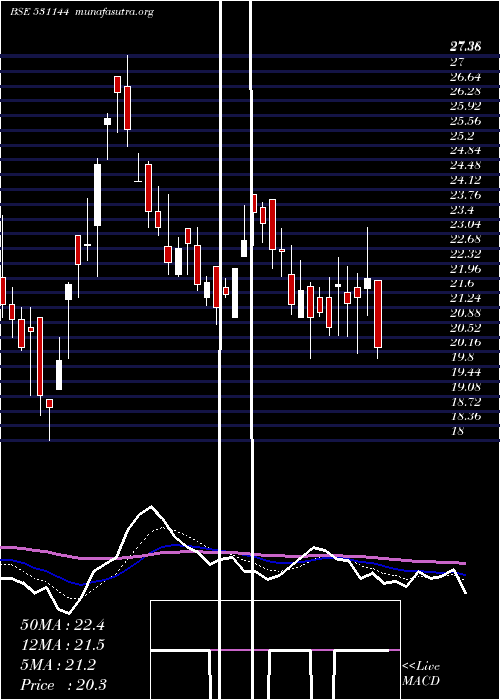The image size is (500, 700).
Task: Click the 24.12 price axis label
Action: click(466, 179)
